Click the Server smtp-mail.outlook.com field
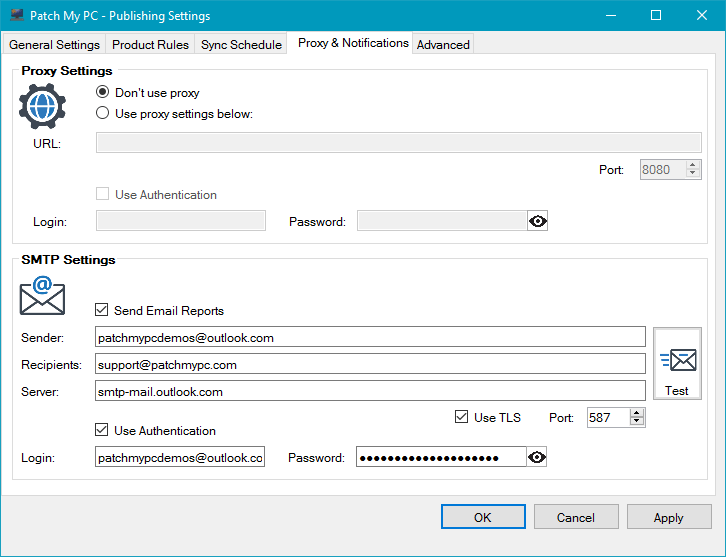726x557 pixels. (x=370, y=391)
